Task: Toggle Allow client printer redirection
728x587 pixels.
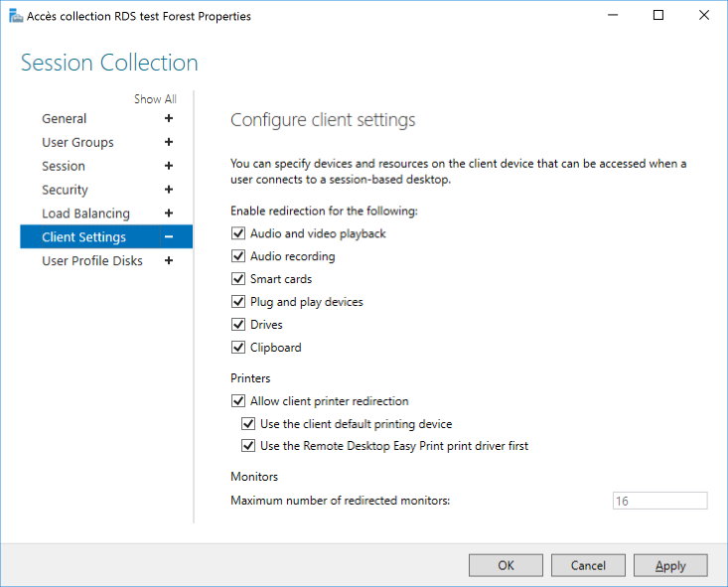Action: click(238, 401)
